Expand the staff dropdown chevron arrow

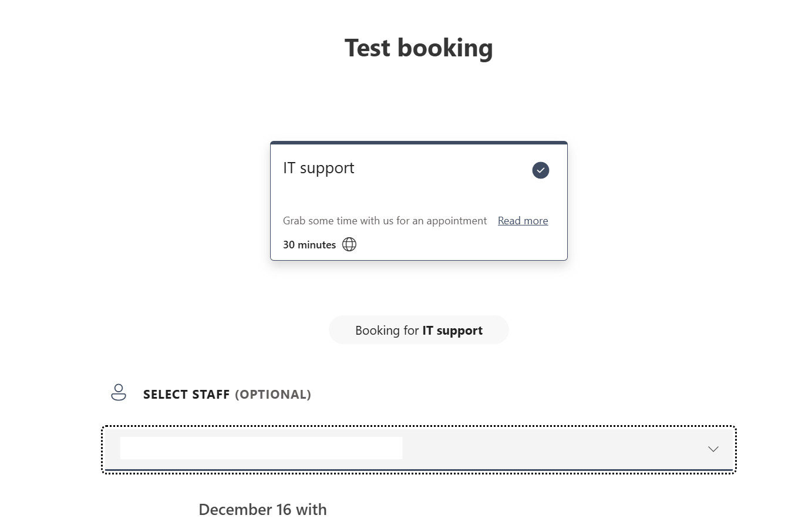[x=713, y=449]
